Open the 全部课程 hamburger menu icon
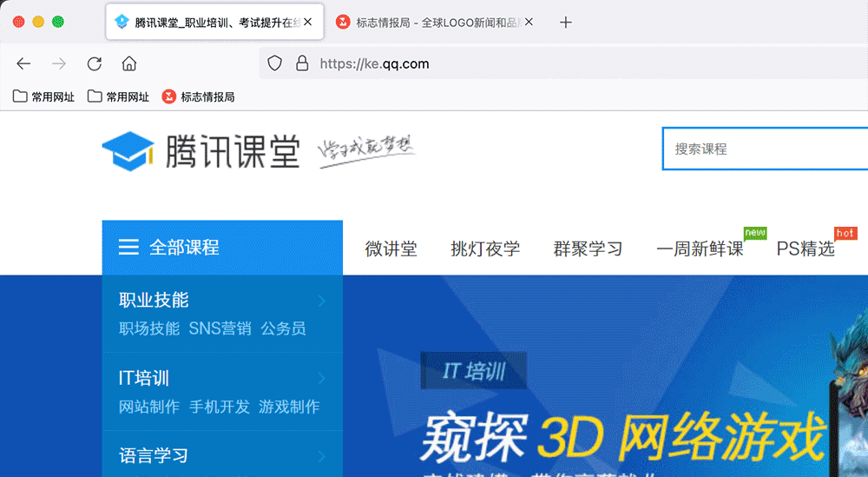Viewport: 868px width, 477px height. 128,248
